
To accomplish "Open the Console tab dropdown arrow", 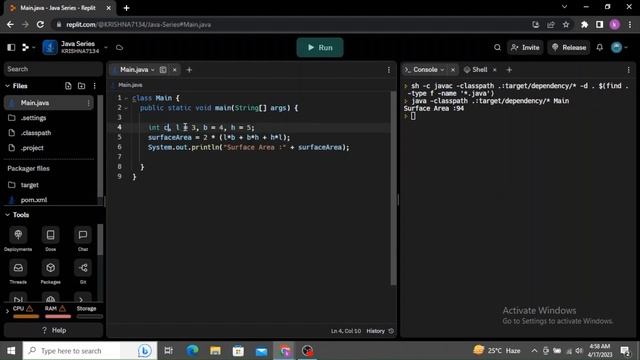I will tap(442, 70).
